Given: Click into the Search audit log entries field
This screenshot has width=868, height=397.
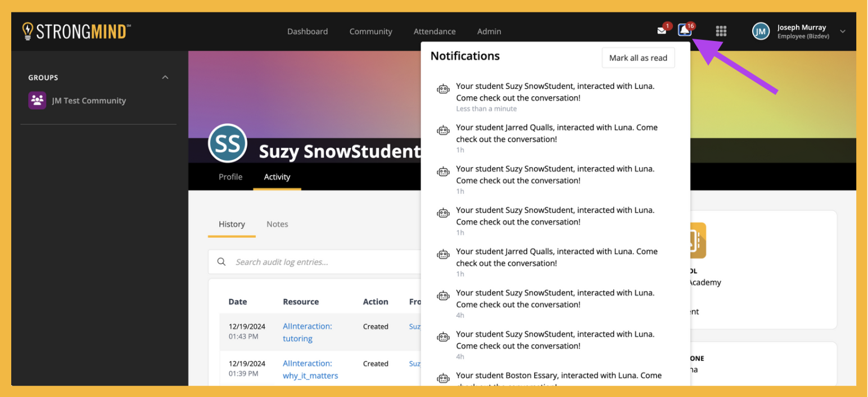Looking at the screenshot, I should pos(315,262).
